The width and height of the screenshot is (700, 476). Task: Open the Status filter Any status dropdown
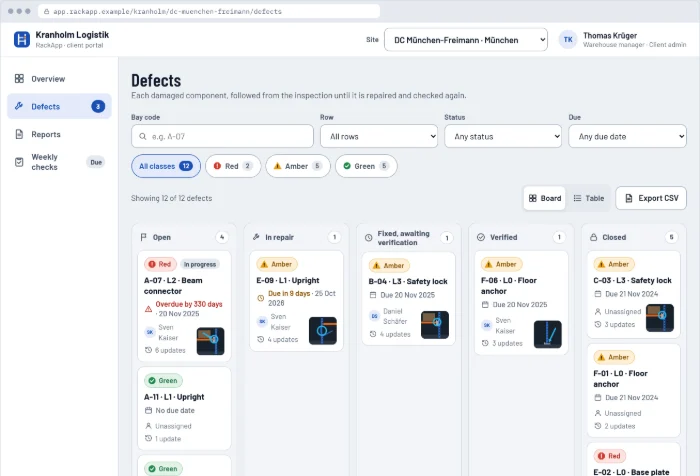503,136
